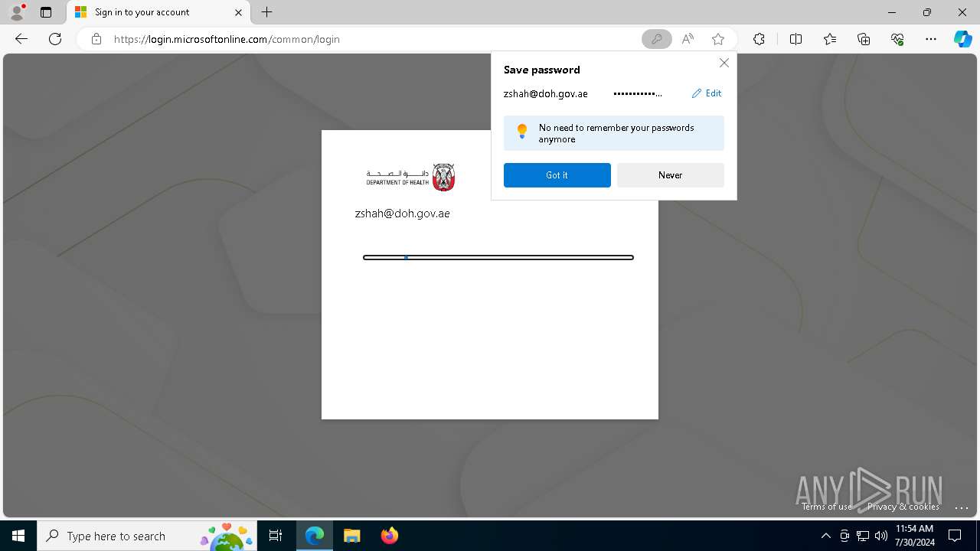Viewport: 980px width, 551px height.
Task: Click the 'No need to remember' tip
Action: tap(614, 133)
